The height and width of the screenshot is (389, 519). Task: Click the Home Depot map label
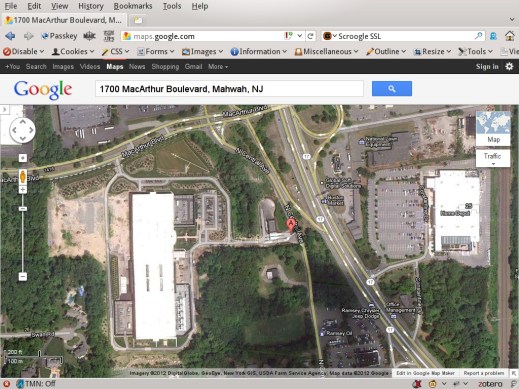pos(455,213)
